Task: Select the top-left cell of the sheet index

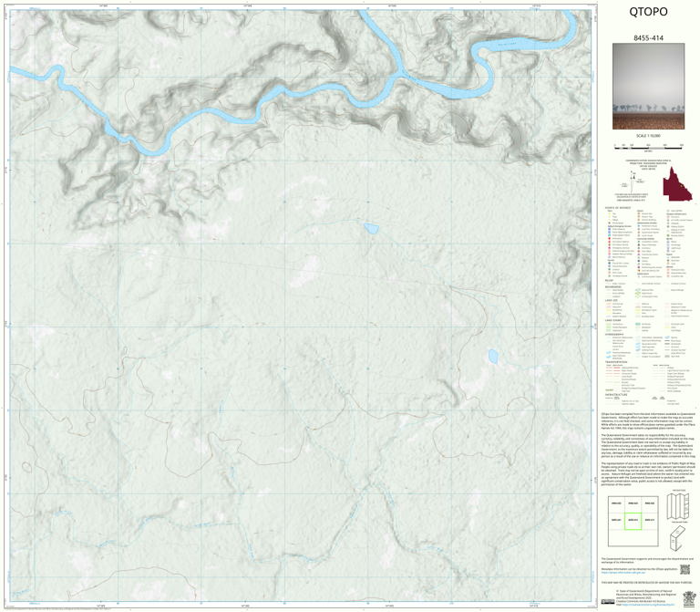Action: pyautogui.click(x=616, y=503)
